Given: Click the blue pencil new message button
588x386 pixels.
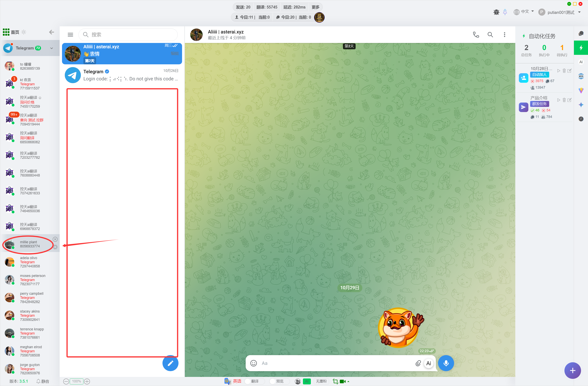Looking at the screenshot, I should coord(170,363).
